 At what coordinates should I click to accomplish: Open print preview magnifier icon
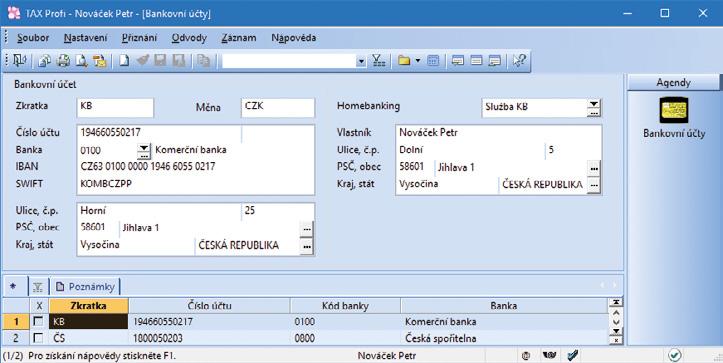pyautogui.click(x=82, y=61)
